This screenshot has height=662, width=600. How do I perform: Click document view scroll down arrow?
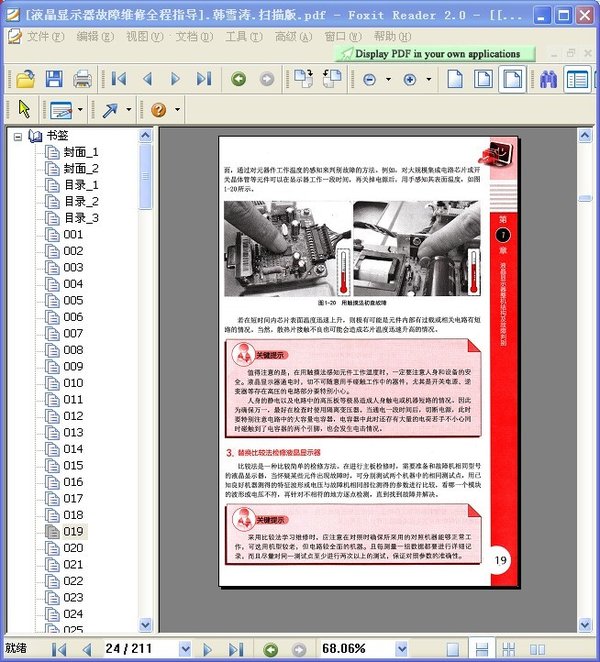(585, 624)
